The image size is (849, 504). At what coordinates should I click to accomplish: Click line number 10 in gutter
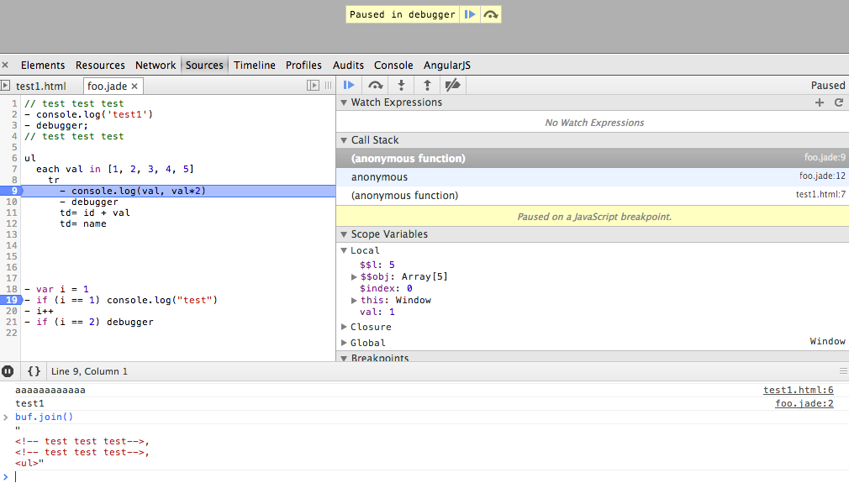(x=12, y=202)
